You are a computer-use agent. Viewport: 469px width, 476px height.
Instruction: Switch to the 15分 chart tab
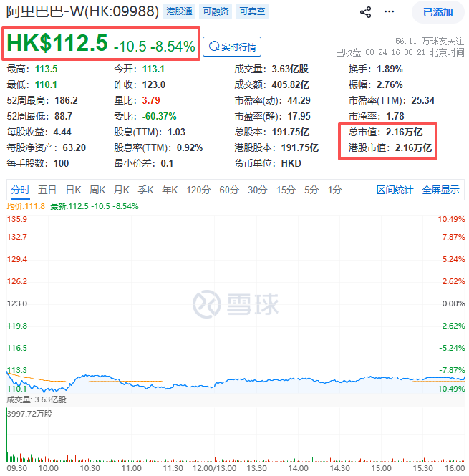click(x=286, y=190)
